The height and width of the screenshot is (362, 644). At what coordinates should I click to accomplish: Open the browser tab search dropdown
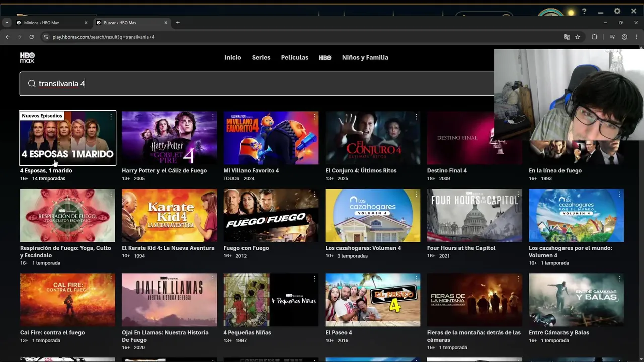[7, 23]
